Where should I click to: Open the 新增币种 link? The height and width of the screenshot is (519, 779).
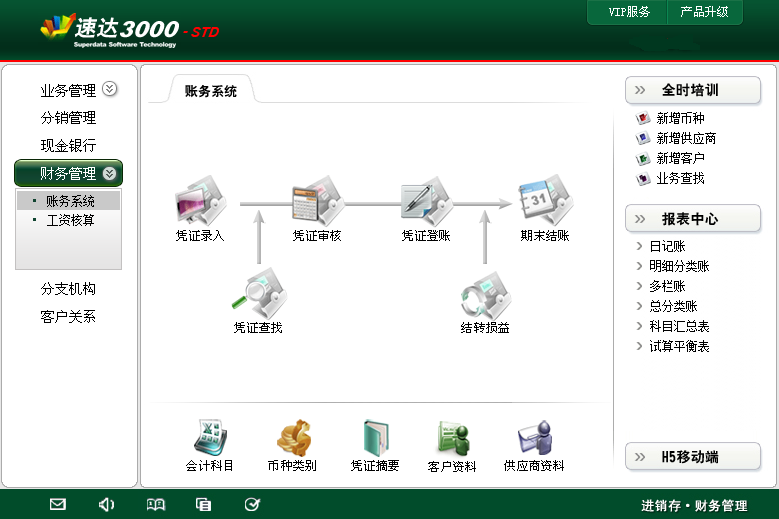[x=680, y=118]
